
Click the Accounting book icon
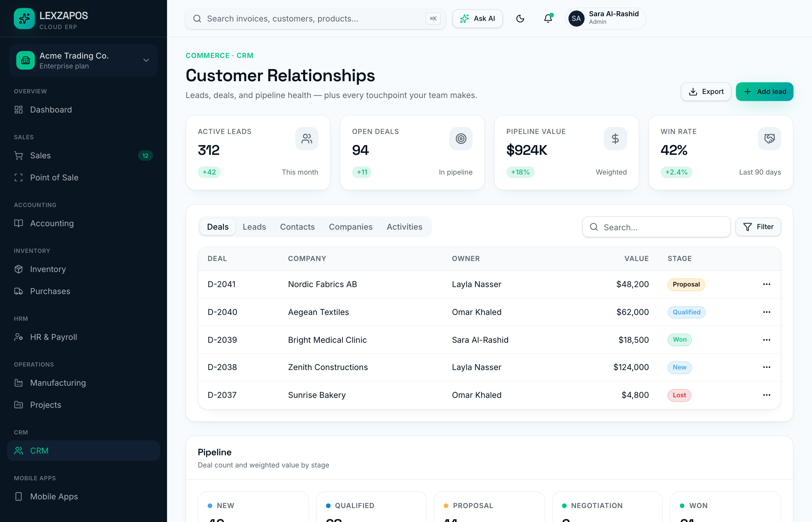coord(19,223)
